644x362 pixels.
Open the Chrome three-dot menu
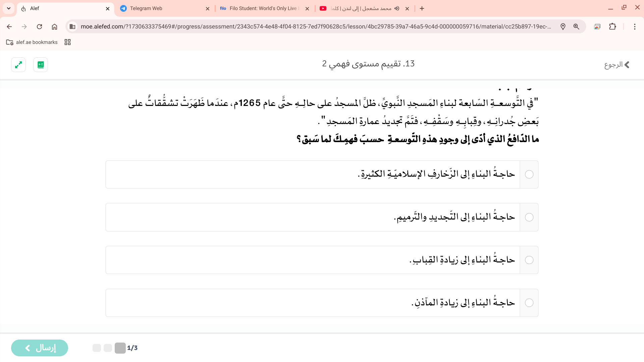(x=635, y=26)
